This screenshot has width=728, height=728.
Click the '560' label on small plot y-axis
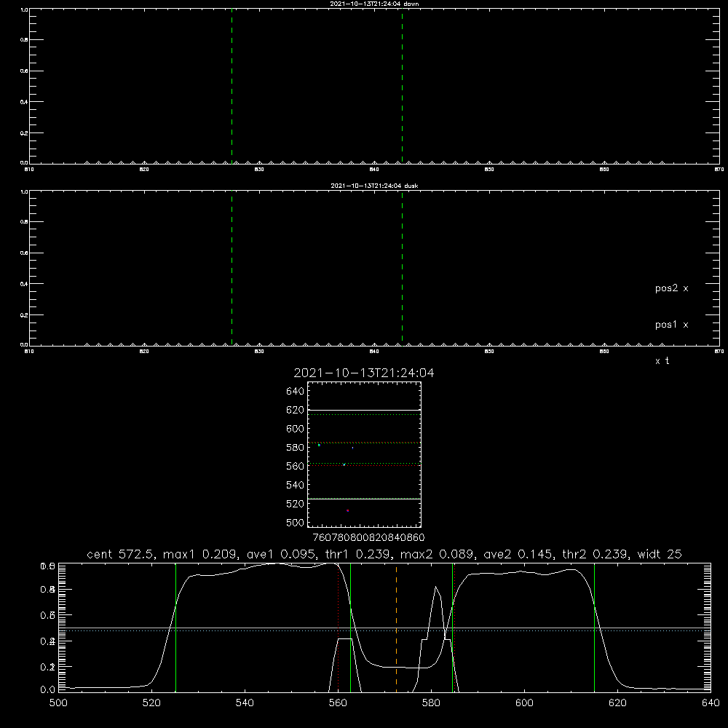pyautogui.click(x=296, y=466)
